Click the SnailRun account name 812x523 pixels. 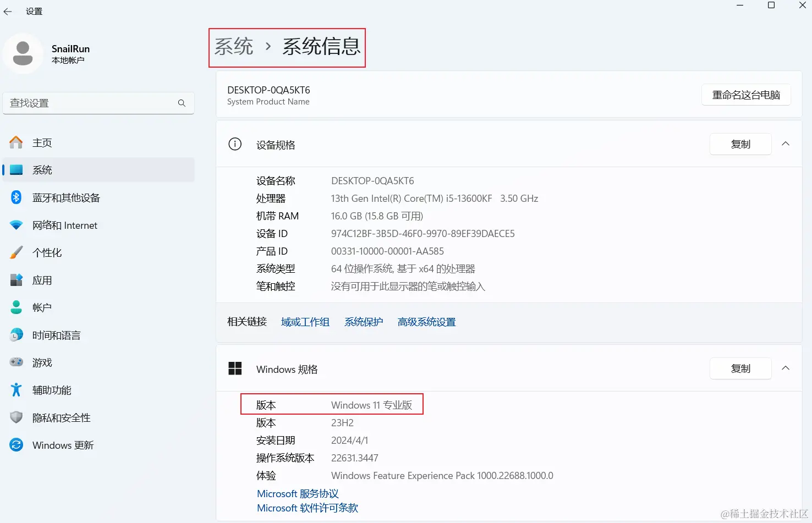[70, 49]
